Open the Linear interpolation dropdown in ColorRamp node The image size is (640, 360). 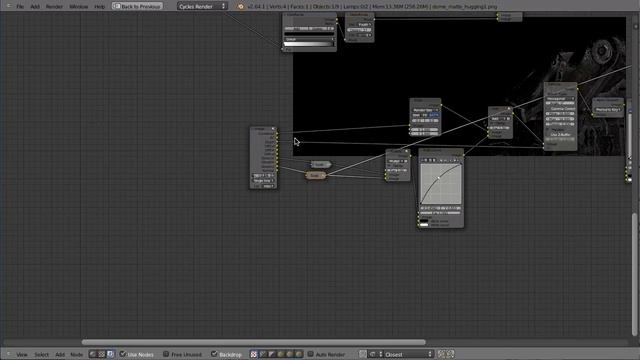pyautogui.click(x=309, y=39)
